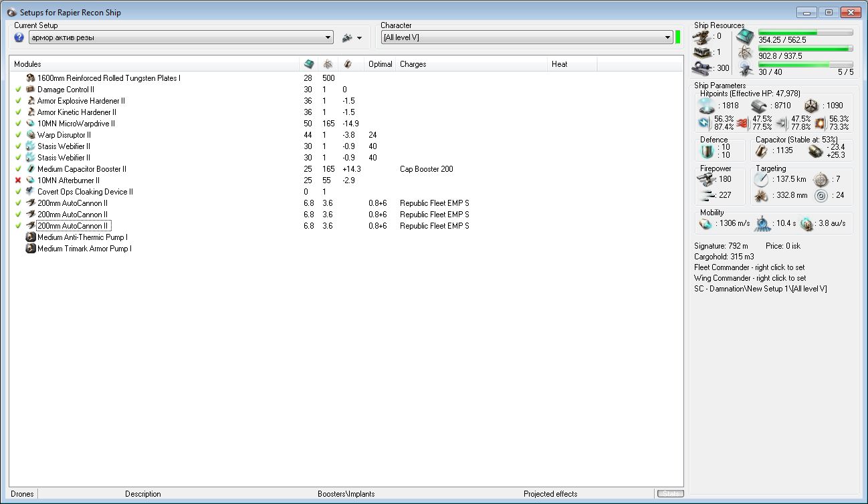The image size is (868, 504).
Task: Toggle the Covert Ops Cloaking Device II check
Action: pos(18,192)
